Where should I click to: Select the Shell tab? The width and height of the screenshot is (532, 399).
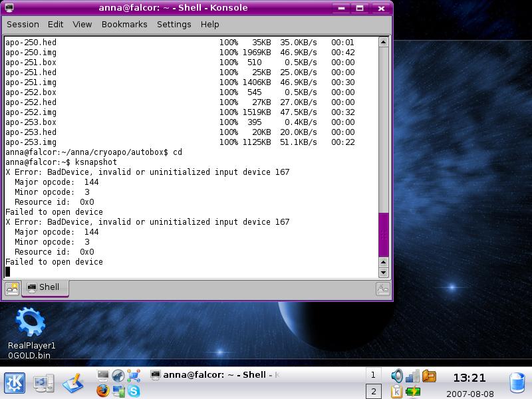tap(45, 287)
